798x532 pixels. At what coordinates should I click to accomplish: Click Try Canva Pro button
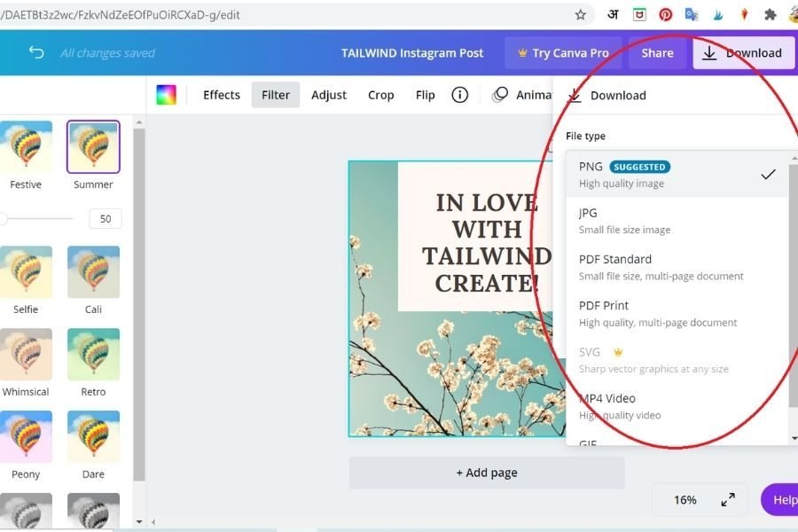pyautogui.click(x=563, y=53)
